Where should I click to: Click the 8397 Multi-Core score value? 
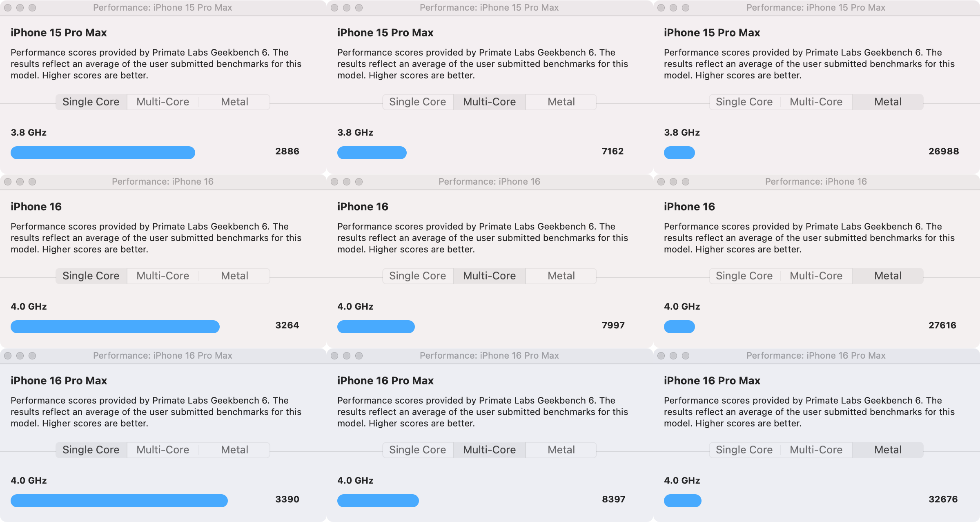point(613,499)
